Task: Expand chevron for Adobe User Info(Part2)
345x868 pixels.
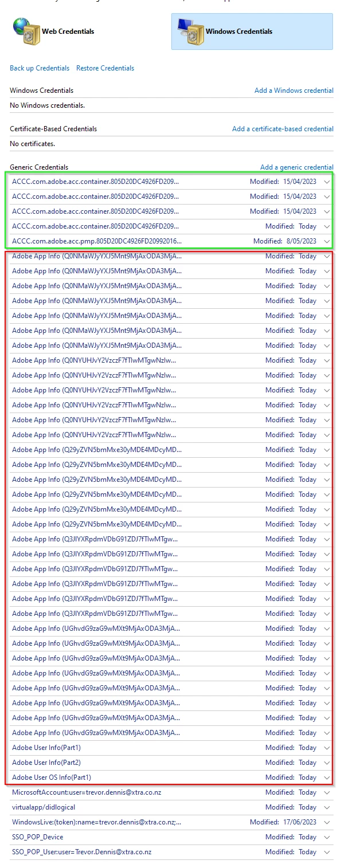Action: pyautogui.click(x=327, y=763)
